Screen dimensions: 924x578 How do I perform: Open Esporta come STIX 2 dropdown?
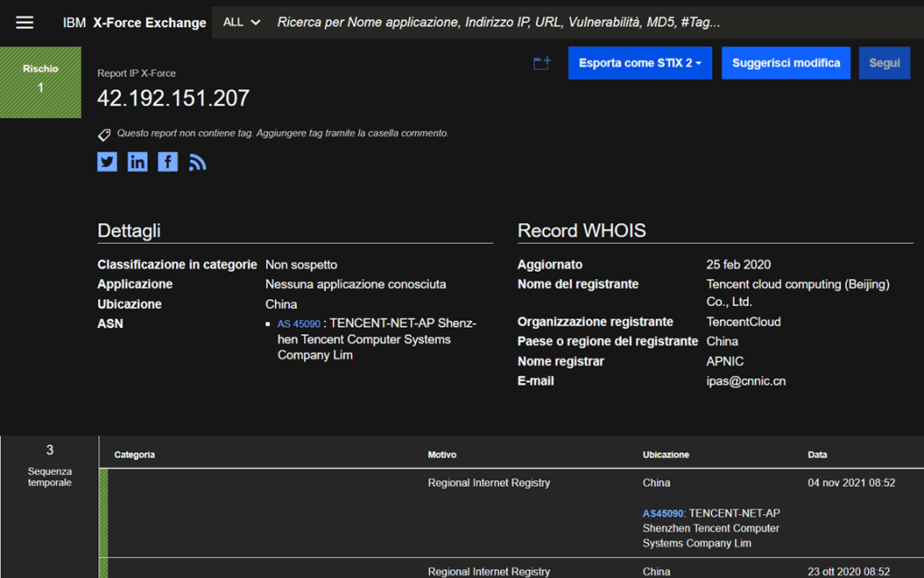click(640, 63)
